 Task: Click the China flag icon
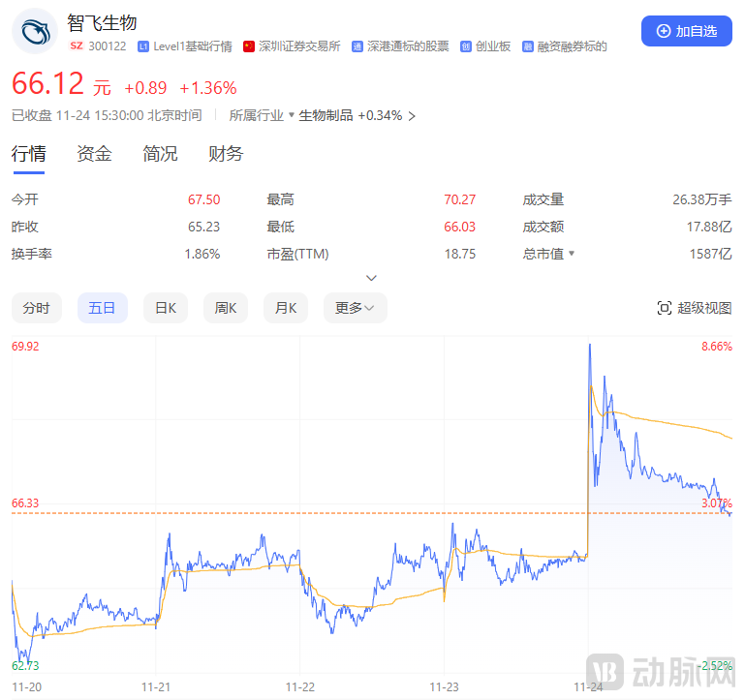249,46
